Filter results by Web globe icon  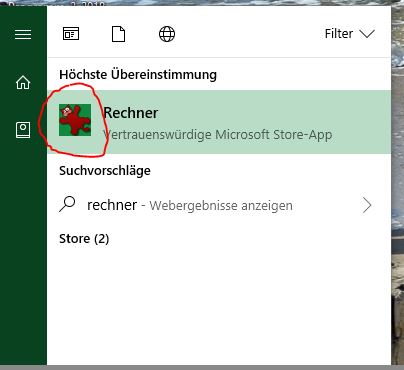pyautogui.click(x=167, y=34)
